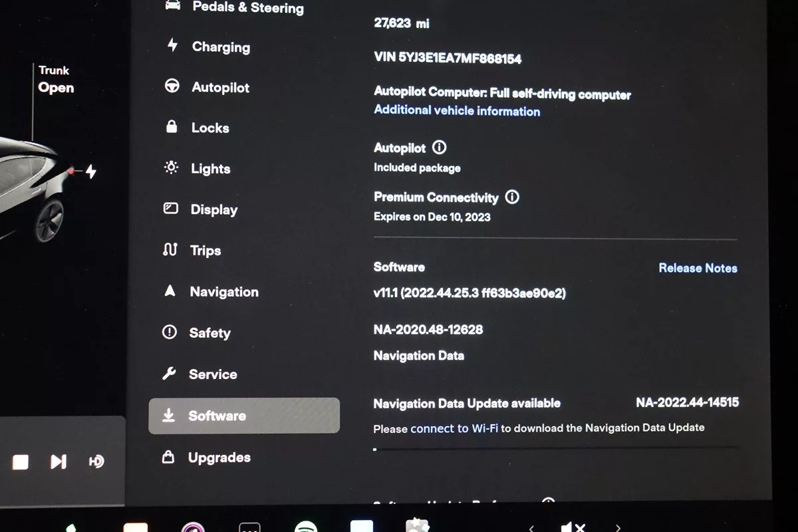
Task: Tap the Premium Connectivity info icon
Action: point(511,197)
